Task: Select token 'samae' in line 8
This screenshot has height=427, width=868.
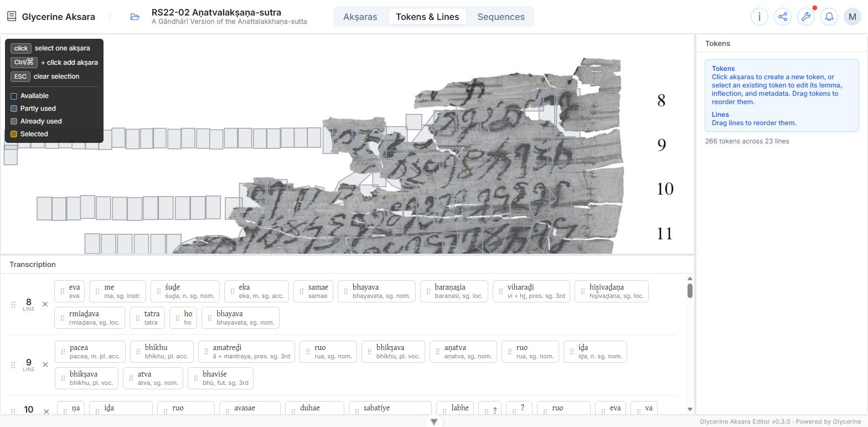Action: tap(313, 291)
